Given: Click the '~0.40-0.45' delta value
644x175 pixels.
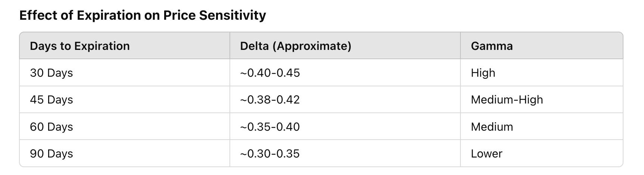Looking at the screenshot, I should click(270, 73).
